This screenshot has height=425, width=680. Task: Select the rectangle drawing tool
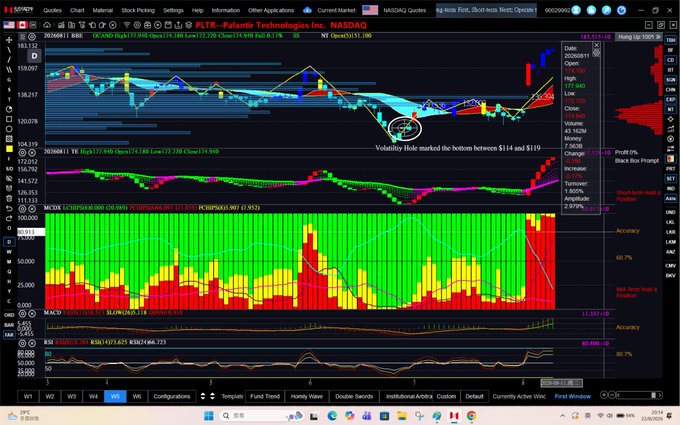click(9, 119)
